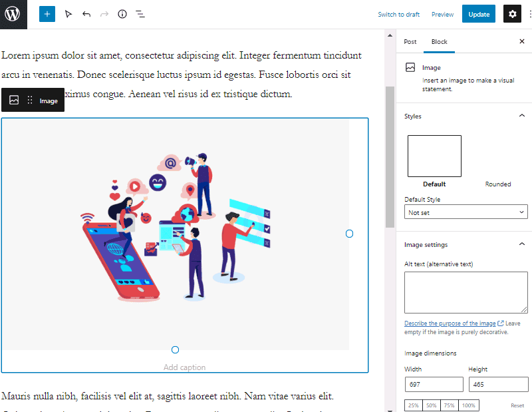
Task: Click the Image block icon in sidebar
Action: click(x=410, y=67)
